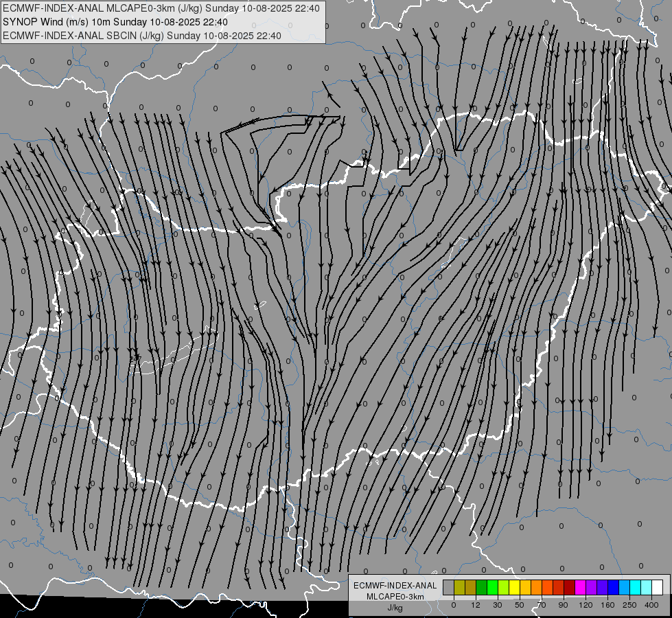Click the legend title 'ECMWF-INDEX-ANAL'
This screenshot has height=618, width=672.
point(395,586)
